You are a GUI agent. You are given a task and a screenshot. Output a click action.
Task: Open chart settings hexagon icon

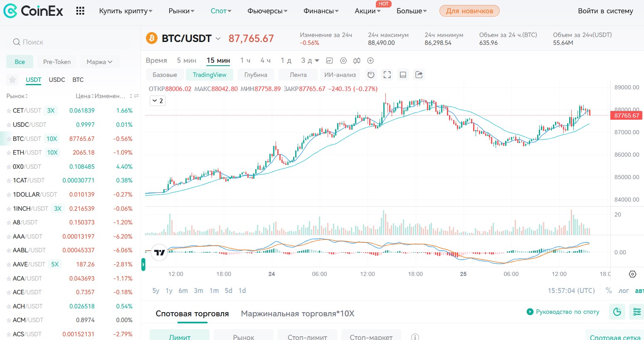point(343,61)
